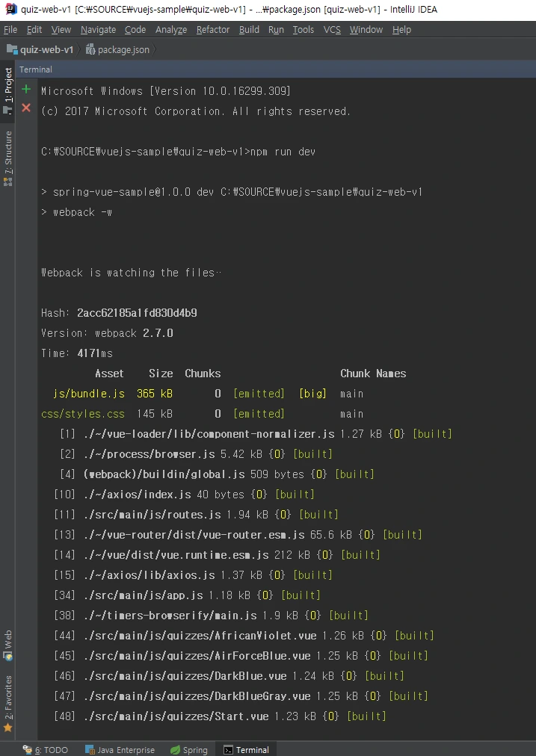Click the buildin/global.js output line
This screenshot has height=756, width=536.
click(x=217, y=474)
